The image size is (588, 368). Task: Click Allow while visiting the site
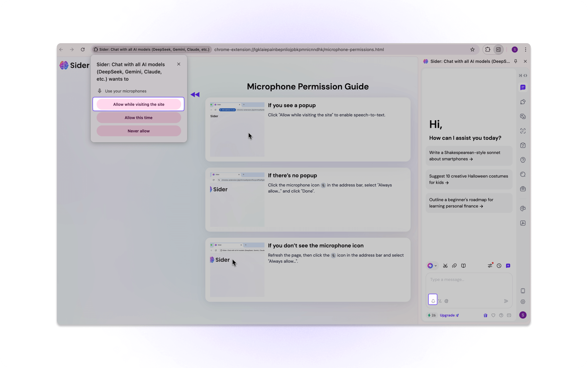(x=139, y=104)
